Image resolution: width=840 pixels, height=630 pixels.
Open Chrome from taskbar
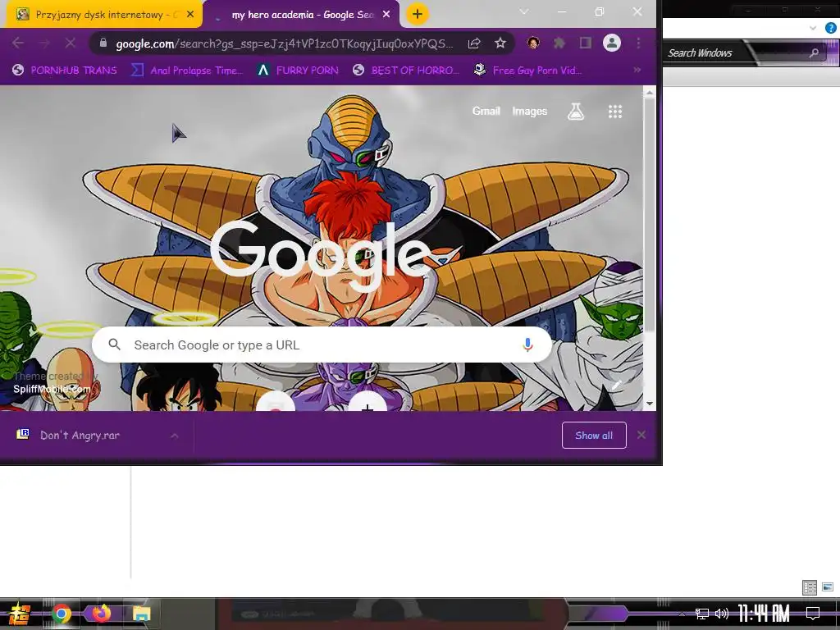click(61, 614)
